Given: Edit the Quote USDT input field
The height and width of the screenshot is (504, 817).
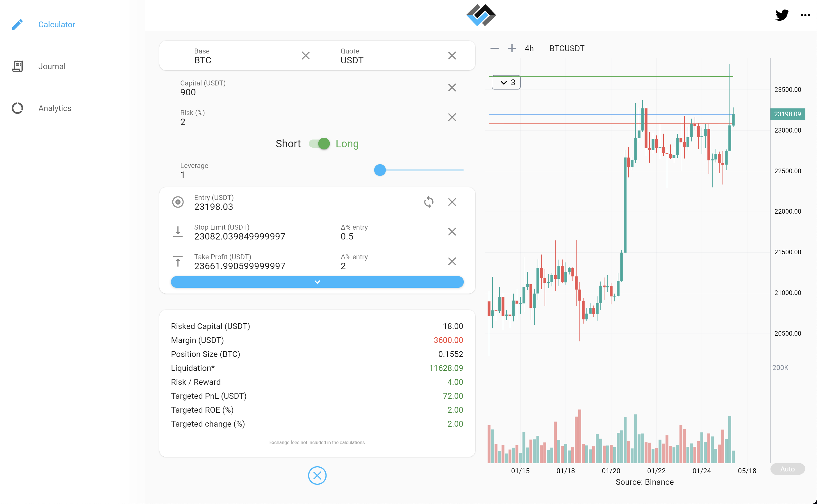Looking at the screenshot, I should (x=391, y=56).
